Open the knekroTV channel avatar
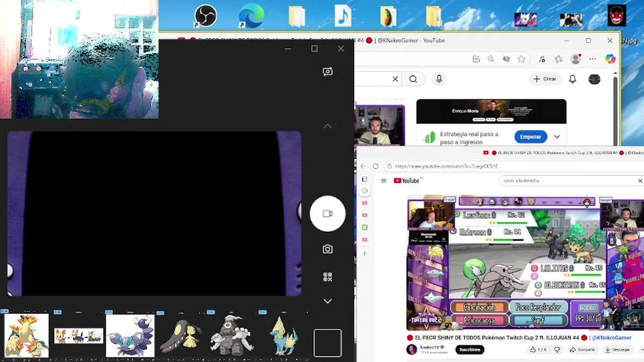This screenshot has height=362, width=644. tap(412, 349)
